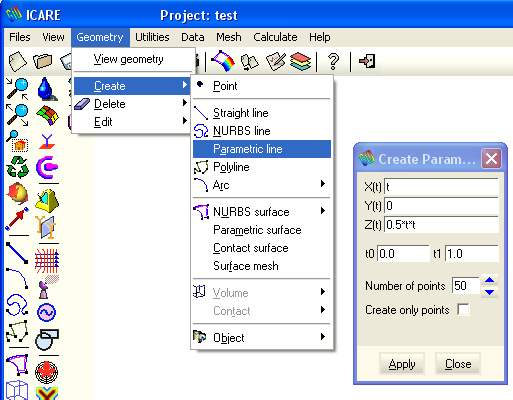Click the colored layers stack icon
The height and width of the screenshot is (400, 513).
click(300, 61)
